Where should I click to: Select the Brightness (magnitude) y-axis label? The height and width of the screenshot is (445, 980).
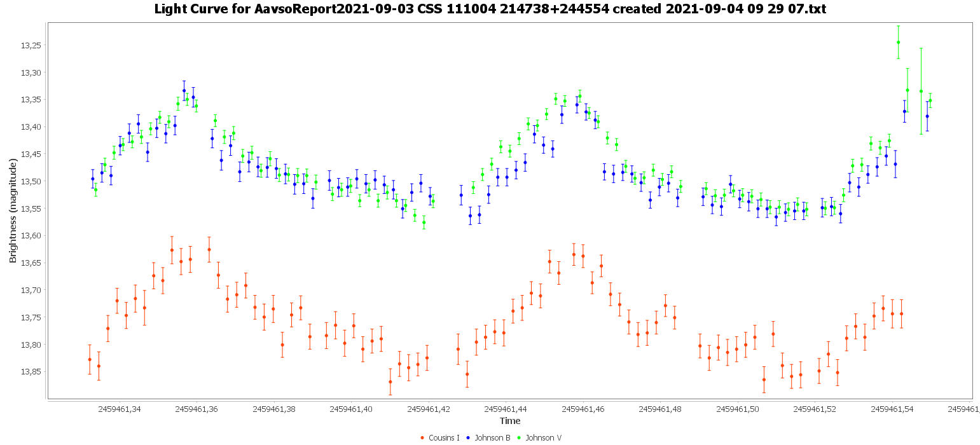tap(13, 211)
